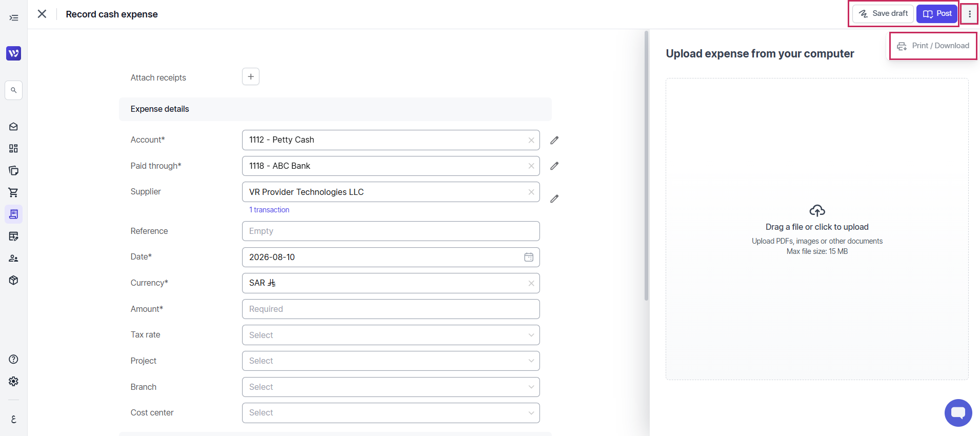Open the settings gear icon

14,382
